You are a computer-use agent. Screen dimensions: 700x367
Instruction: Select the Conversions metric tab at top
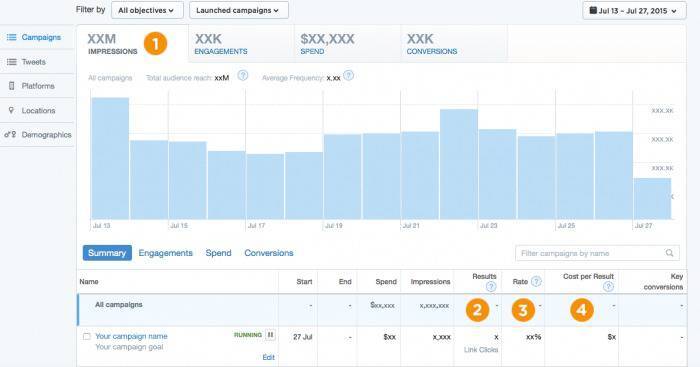(454, 44)
